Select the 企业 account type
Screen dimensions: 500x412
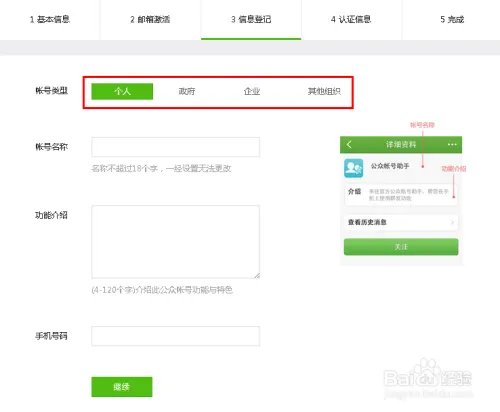[x=252, y=91]
